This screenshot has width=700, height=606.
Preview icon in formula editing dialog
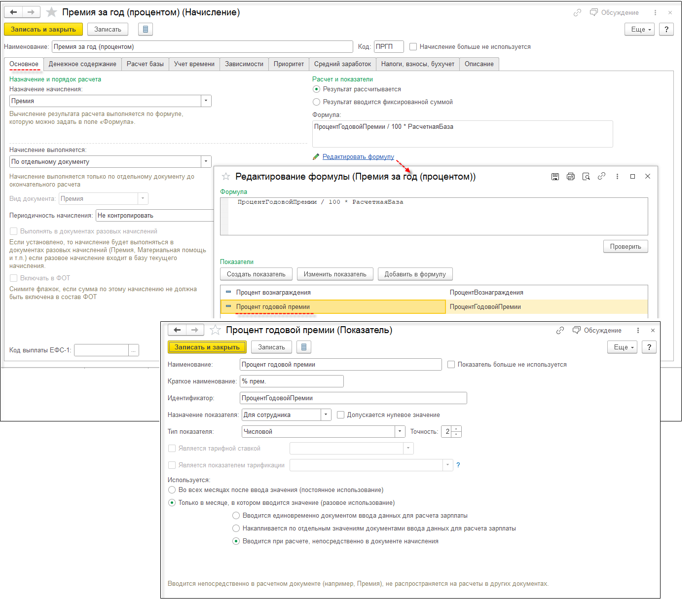(x=586, y=176)
